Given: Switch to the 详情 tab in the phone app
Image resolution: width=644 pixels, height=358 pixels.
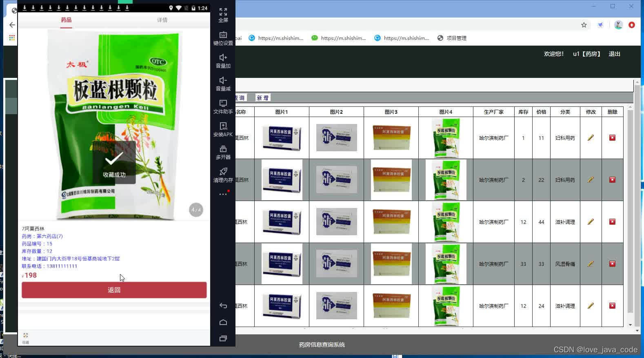Looking at the screenshot, I should coord(162,20).
